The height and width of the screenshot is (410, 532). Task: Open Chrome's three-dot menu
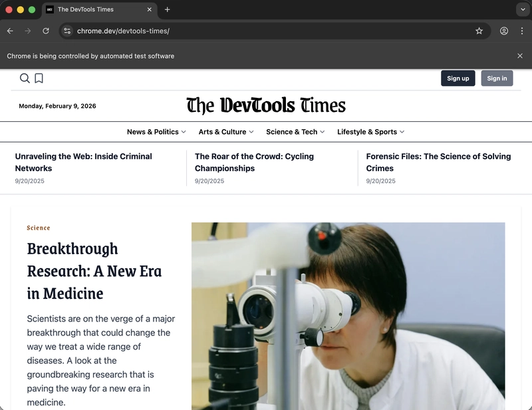click(x=521, y=31)
